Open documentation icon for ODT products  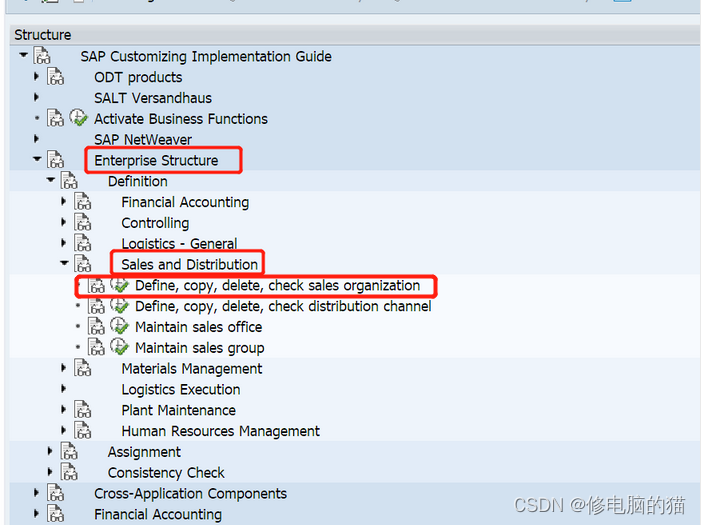coord(55,76)
